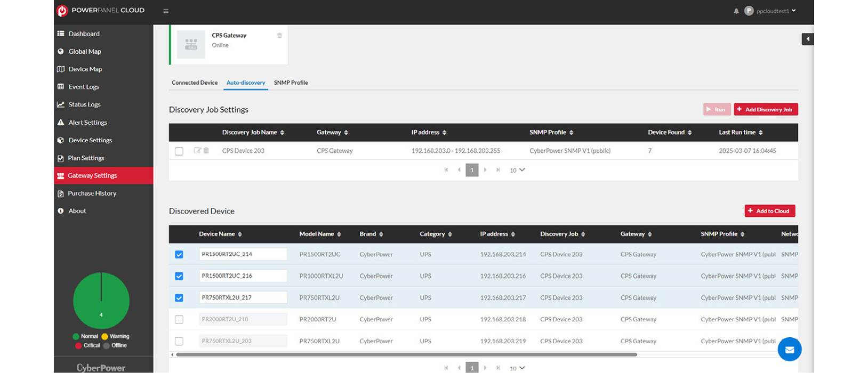Viewport: 868px width, 373px height.
Task: Click the Run button
Action: [x=717, y=109]
